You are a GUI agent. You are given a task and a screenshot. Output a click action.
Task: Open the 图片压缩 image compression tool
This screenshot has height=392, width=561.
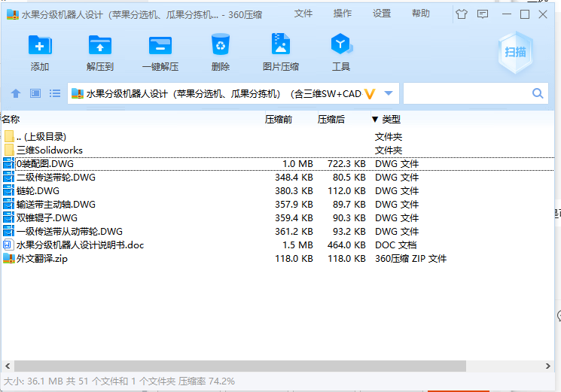280,44
